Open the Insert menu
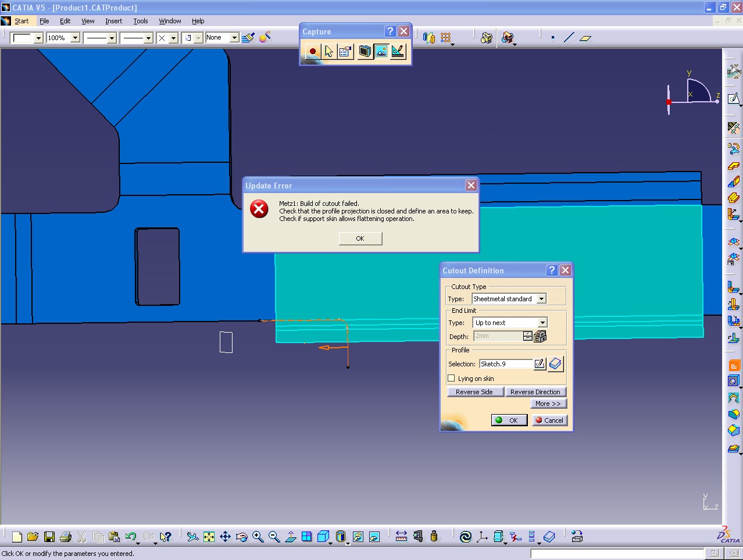This screenshot has height=560, width=743. tap(114, 21)
